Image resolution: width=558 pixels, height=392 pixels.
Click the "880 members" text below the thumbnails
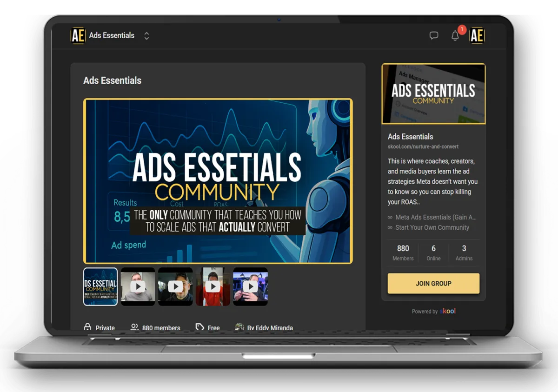coord(161,328)
